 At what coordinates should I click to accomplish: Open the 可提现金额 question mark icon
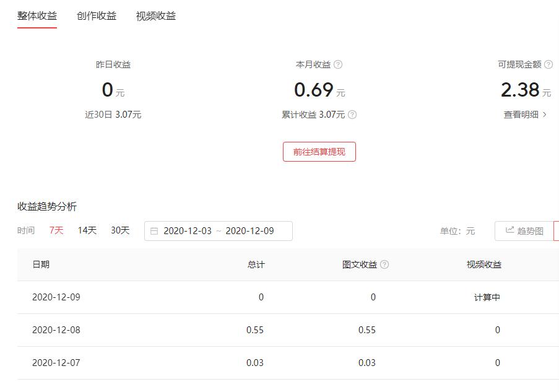point(548,64)
